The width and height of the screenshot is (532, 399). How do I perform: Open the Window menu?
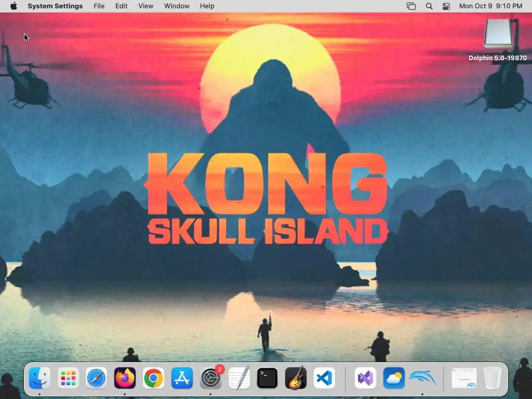coord(177,6)
